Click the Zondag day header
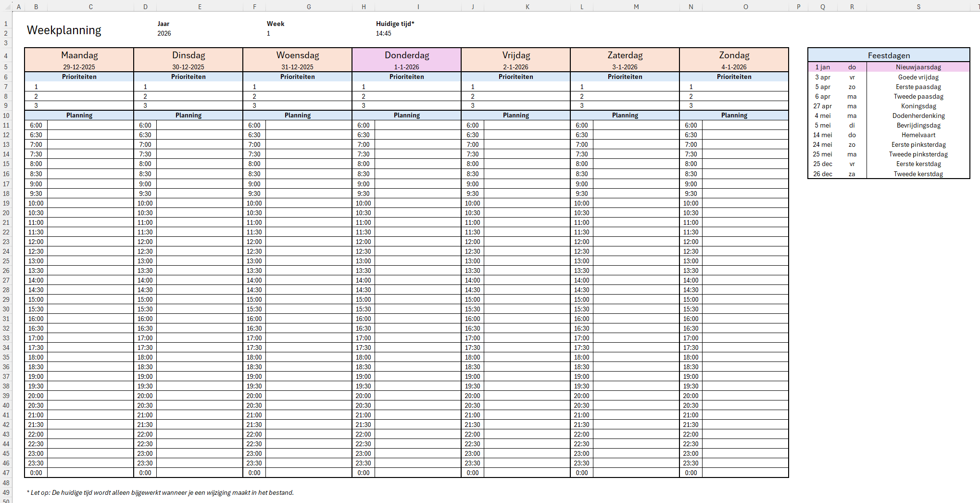980x503 pixels. (x=734, y=55)
